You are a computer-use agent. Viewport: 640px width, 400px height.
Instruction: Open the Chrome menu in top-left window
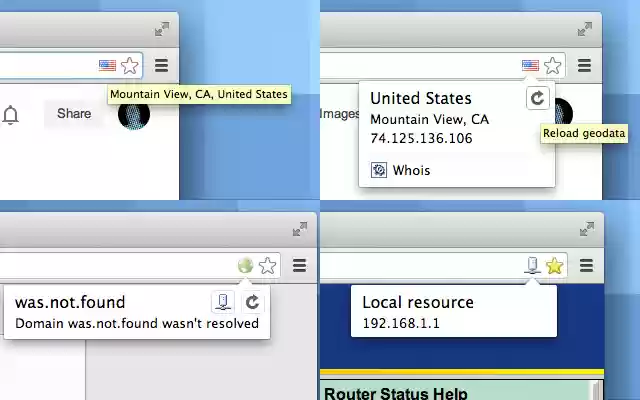(x=162, y=65)
